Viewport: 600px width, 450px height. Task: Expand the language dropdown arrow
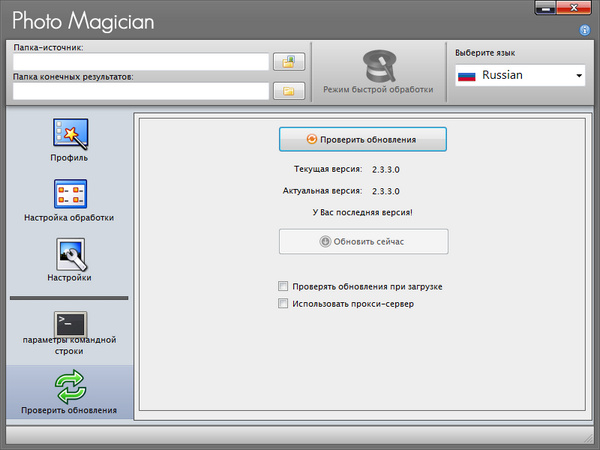(578, 75)
